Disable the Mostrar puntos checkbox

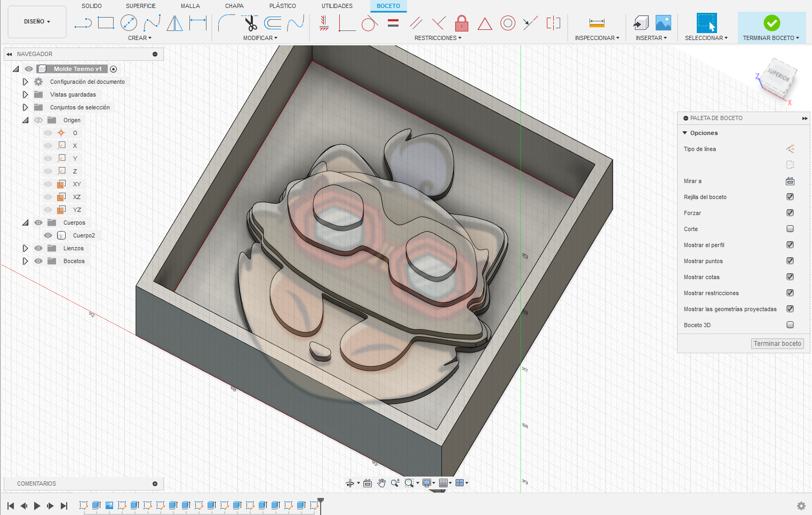tap(790, 261)
